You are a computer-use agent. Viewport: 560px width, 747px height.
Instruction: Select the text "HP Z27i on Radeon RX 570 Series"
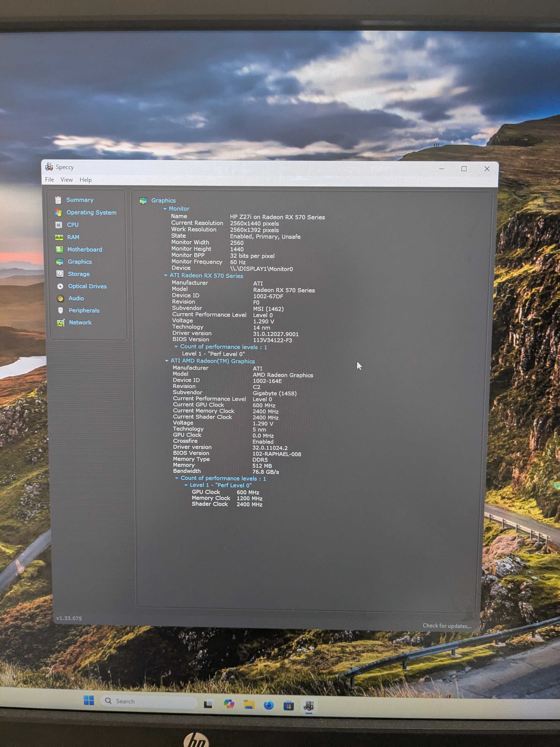point(277,217)
